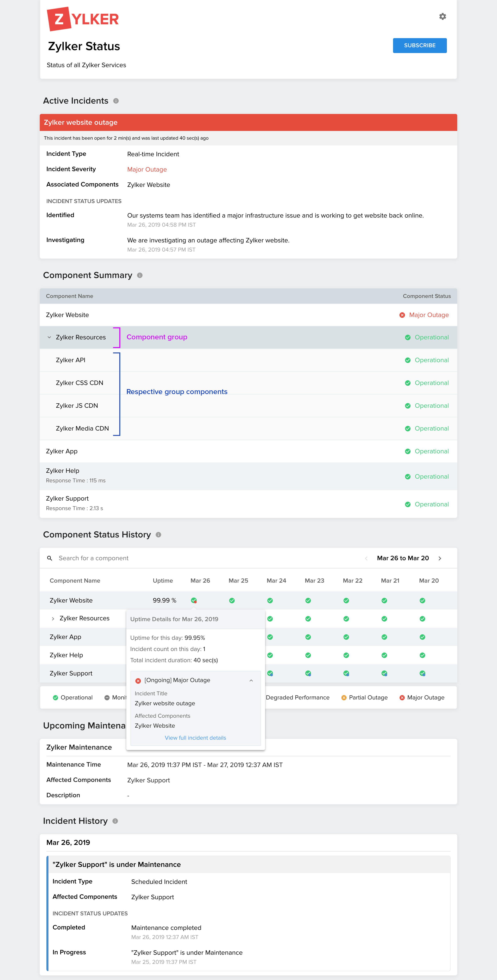Image resolution: width=497 pixels, height=980 pixels.
Task: Click the search magnifier icon
Action: (49, 558)
